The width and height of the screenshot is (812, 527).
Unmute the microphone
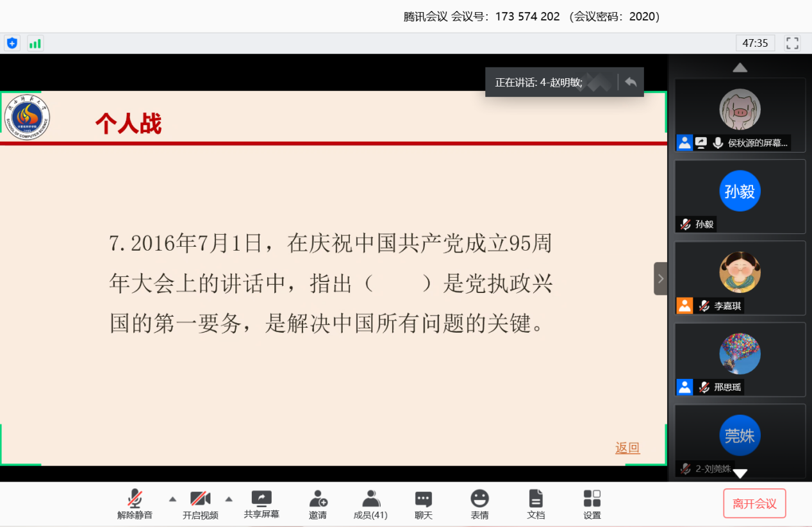pyautogui.click(x=135, y=505)
